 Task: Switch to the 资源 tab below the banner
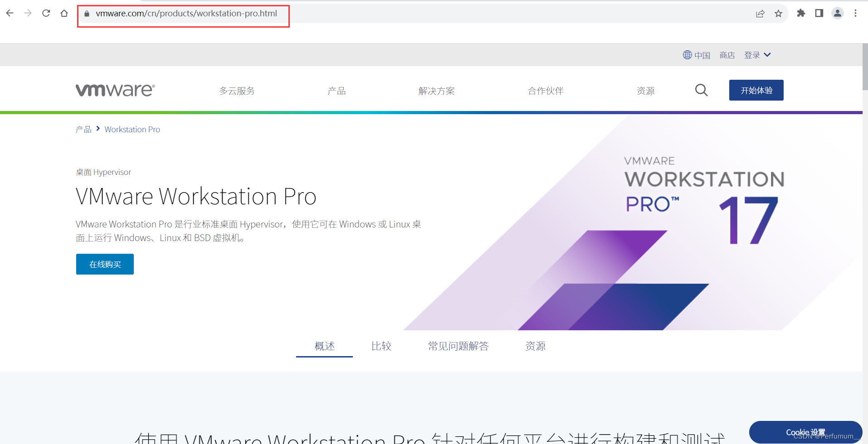tap(535, 346)
